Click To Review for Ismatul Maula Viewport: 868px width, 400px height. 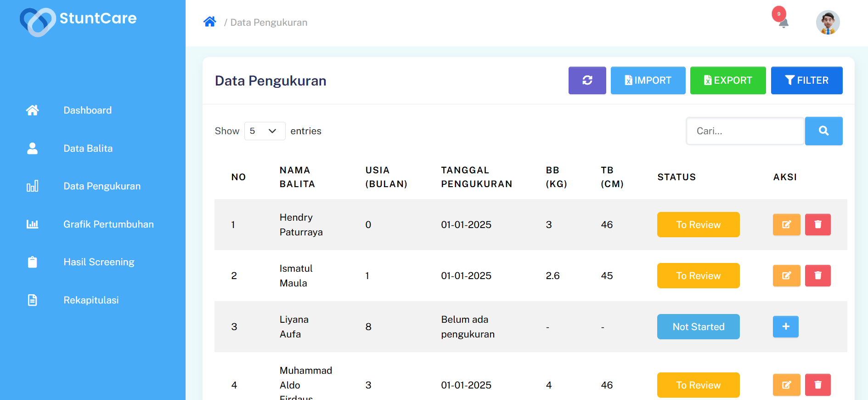tap(698, 276)
